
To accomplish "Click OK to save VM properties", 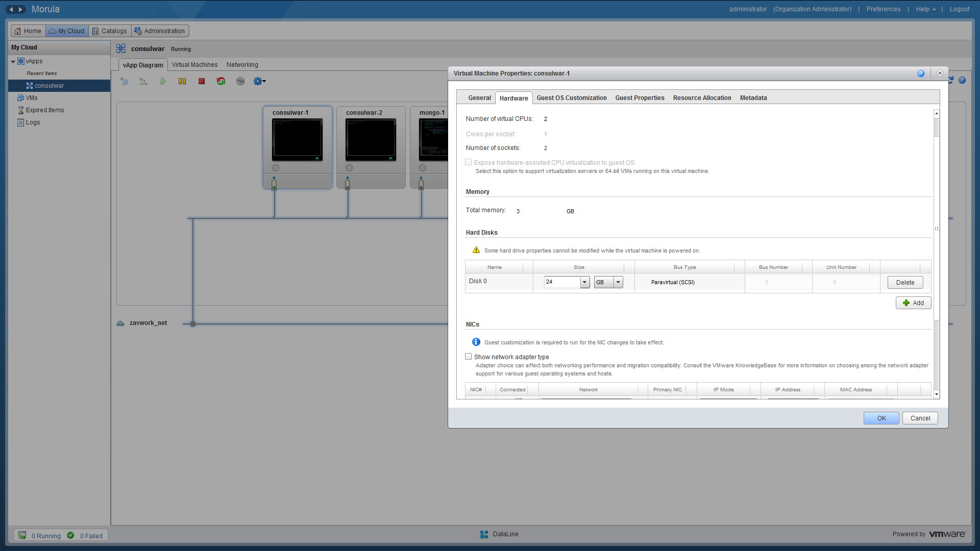I will pos(881,418).
